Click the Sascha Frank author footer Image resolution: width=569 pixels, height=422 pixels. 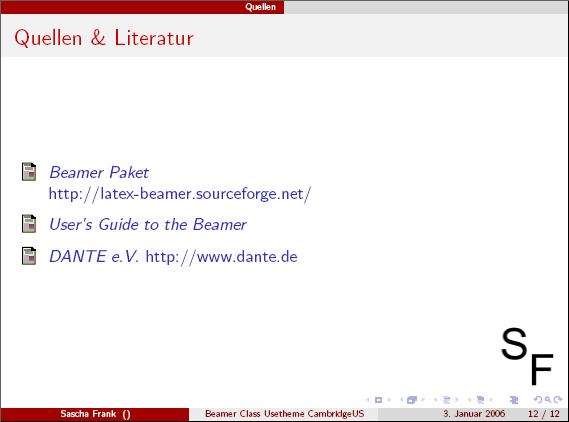[x=95, y=414]
